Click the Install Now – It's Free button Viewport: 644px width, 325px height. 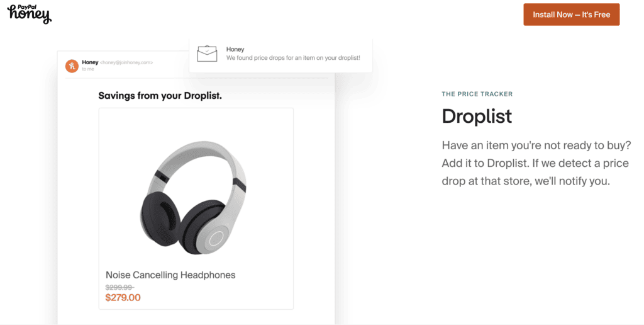pyautogui.click(x=571, y=14)
